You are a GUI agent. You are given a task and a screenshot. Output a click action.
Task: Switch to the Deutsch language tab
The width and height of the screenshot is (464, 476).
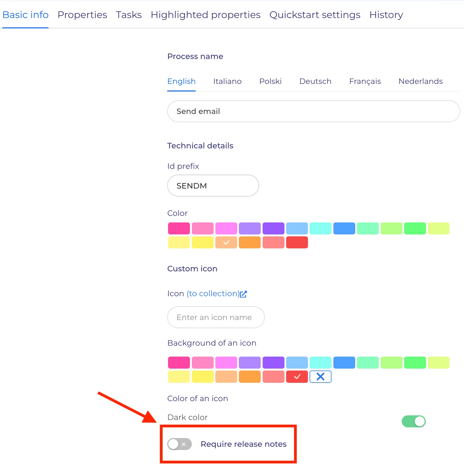click(315, 81)
